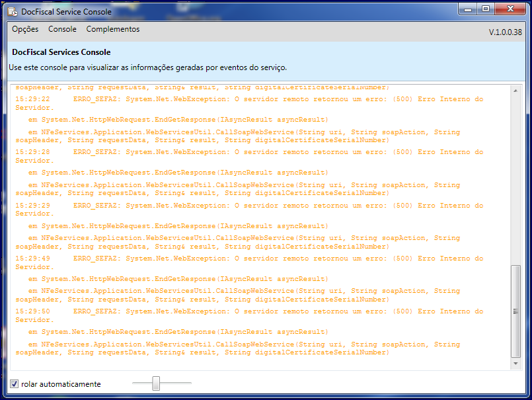
Task: Minimize the DocFiscal Service Console window
Action: click(x=467, y=9)
